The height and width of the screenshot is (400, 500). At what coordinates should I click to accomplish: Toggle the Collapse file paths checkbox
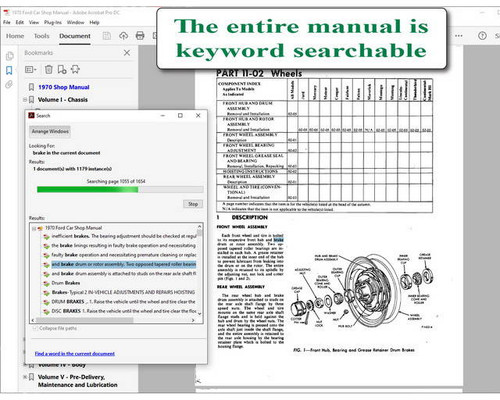35,328
